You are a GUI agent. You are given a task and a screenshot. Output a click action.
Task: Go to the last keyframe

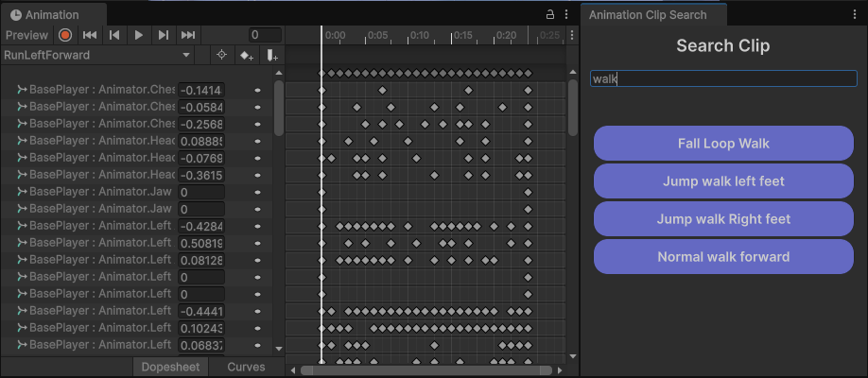[x=188, y=35]
